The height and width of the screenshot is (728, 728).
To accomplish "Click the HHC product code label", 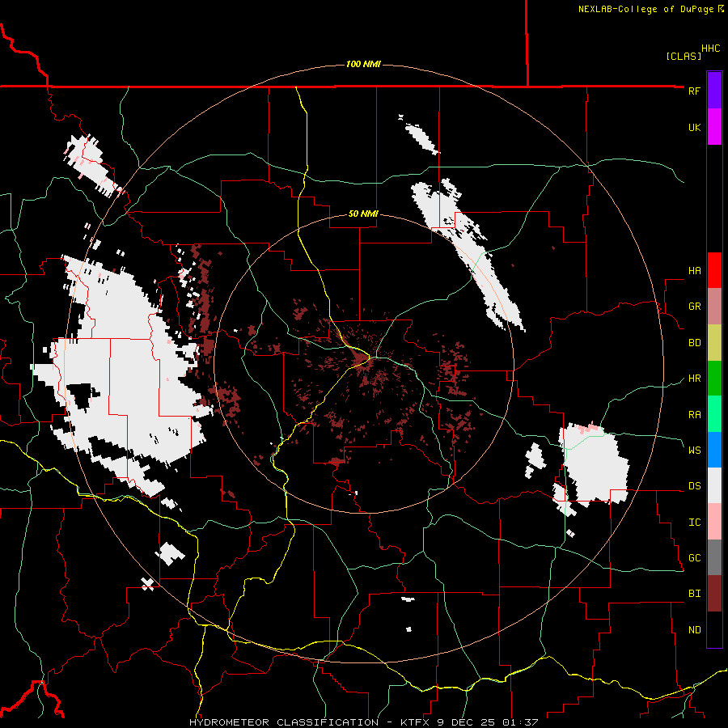I will 711,49.
